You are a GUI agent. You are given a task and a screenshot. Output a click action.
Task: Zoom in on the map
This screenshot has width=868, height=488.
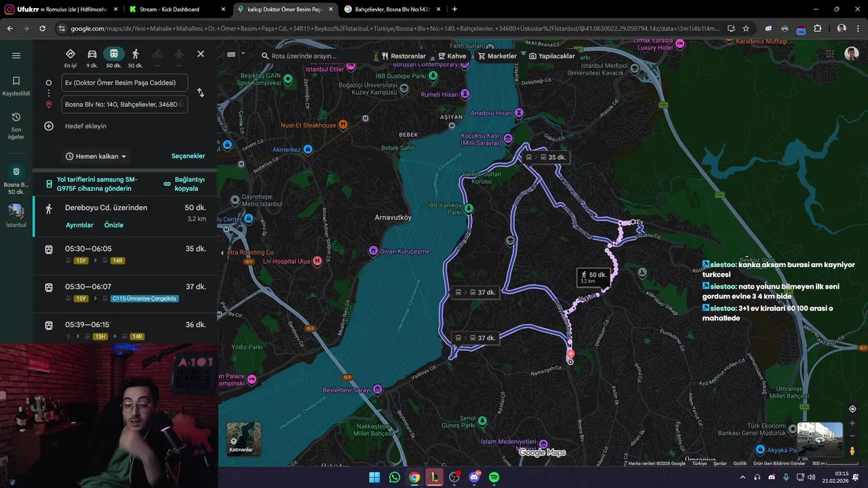point(852,424)
